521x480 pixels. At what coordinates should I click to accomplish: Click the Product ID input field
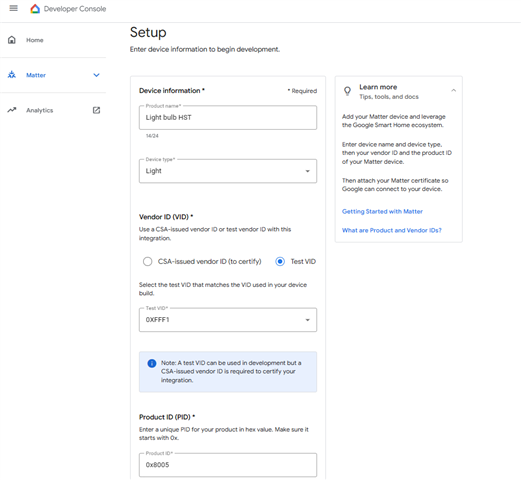(x=228, y=465)
